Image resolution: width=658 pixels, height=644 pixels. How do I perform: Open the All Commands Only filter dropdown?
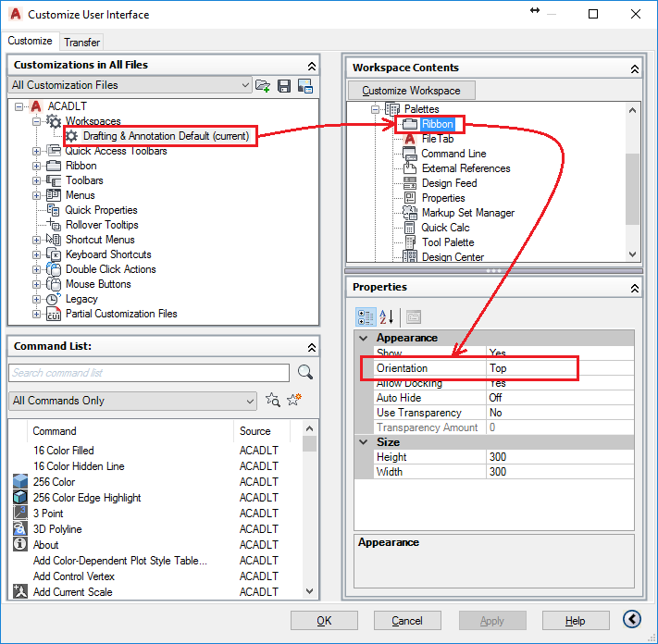[x=132, y=401]
